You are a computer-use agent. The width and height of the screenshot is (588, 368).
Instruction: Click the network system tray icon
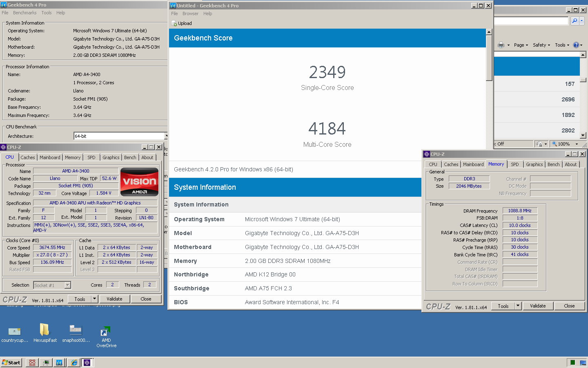click(583, 363)
